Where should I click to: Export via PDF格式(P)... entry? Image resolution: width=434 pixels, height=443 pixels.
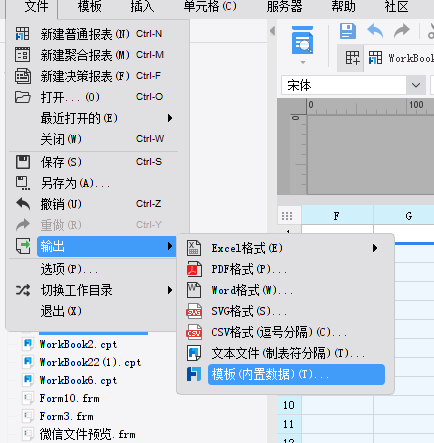click(x=285, y=269)
